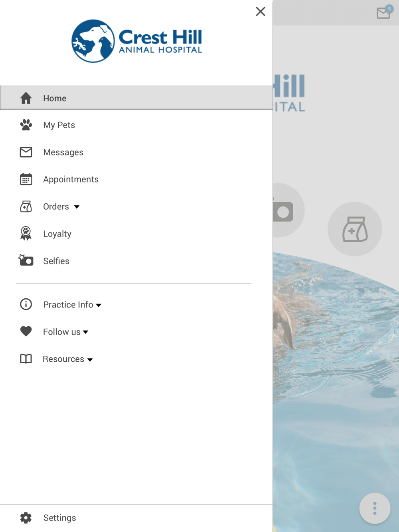Expand the Practice Info dropdown arrow
This screenshot has height=532, width=399.
coord(99,305)
